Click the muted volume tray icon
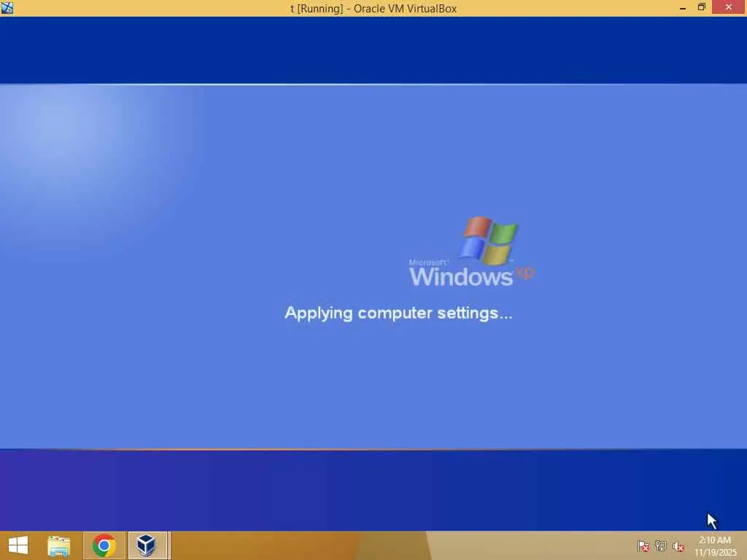Image resolution: width=747 pixels, height=560 pixels. pos(678,546)
